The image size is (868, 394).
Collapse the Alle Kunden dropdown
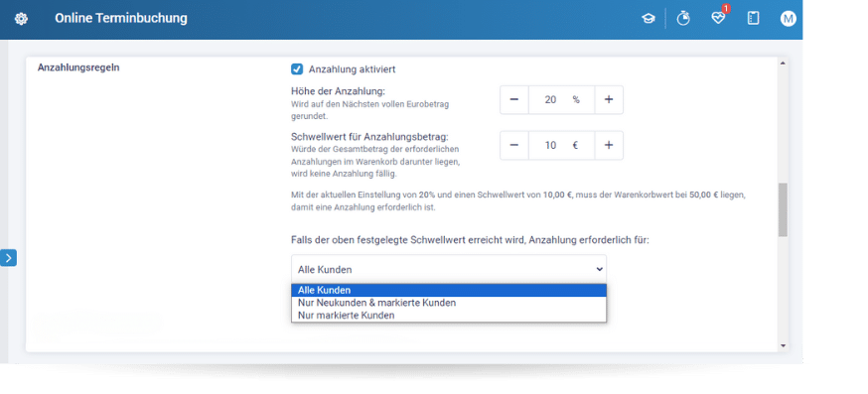[x=449, y=270]
